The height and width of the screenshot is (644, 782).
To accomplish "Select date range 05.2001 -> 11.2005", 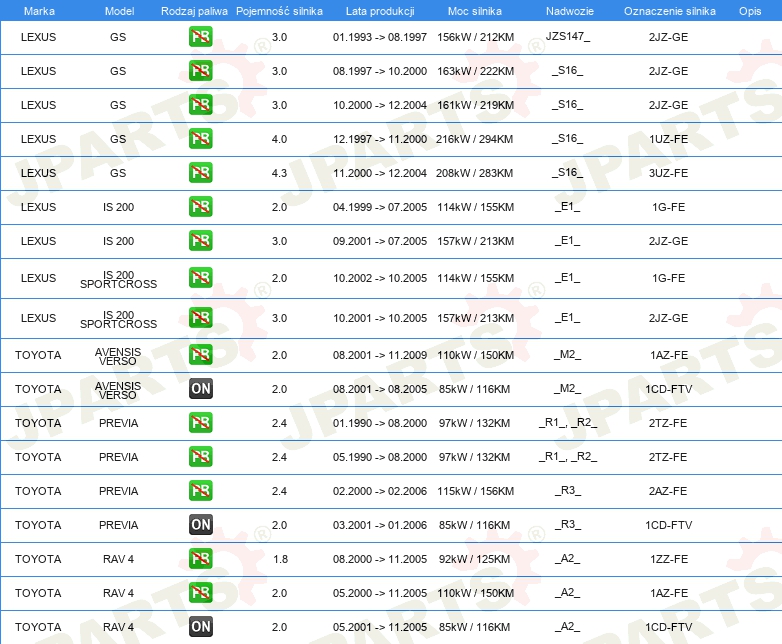I will click(380, 627).
